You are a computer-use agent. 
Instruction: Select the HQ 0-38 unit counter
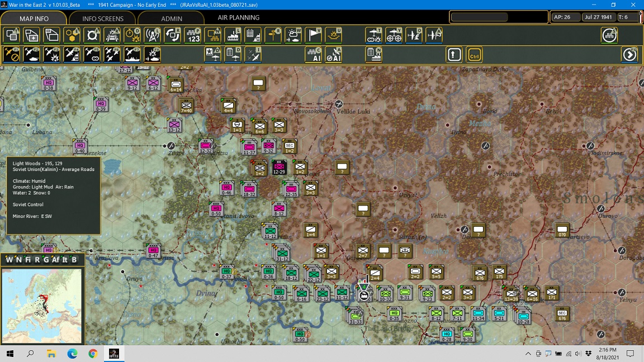click(x=49, y=83)
